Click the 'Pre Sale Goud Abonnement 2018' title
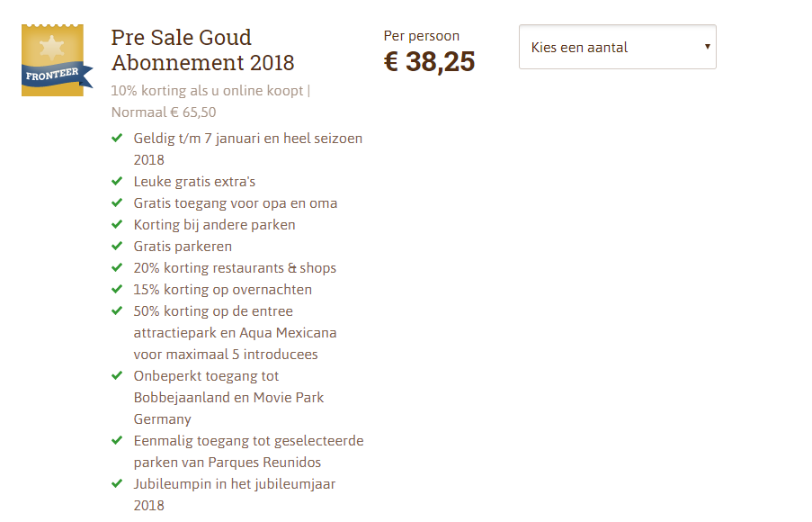 click(x=202, y=49)
